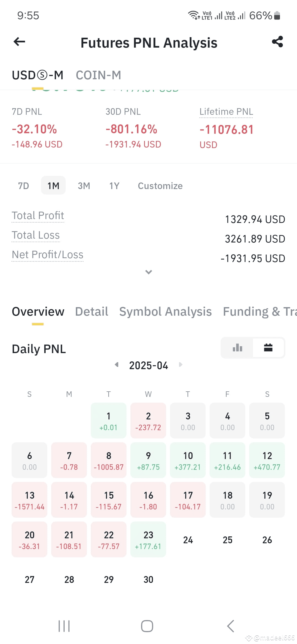Go to next month arrow
The width and height of the screenshot is (297, 644).
click(x=180, y=365)
